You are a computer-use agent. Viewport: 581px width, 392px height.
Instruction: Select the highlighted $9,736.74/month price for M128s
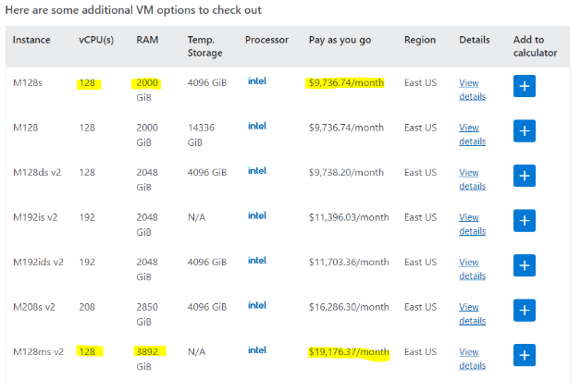(346, 82)
